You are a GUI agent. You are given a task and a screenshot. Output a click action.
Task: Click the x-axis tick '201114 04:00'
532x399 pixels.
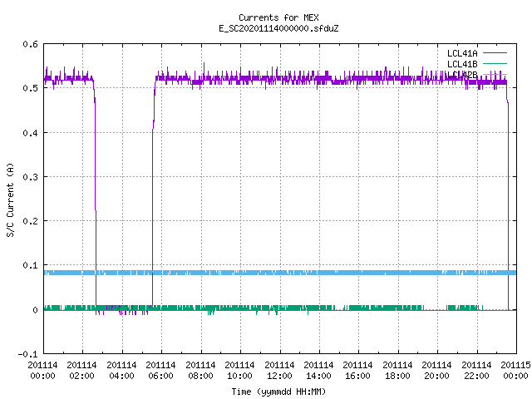point(121,371)
